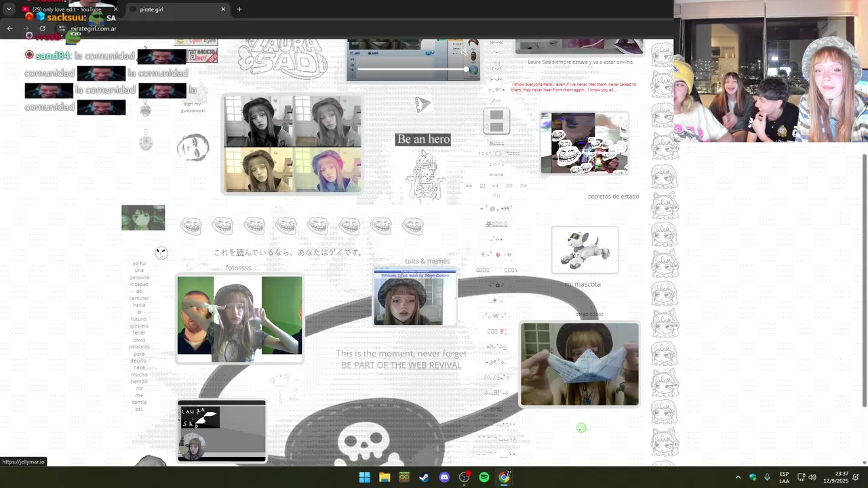Click the small cat face icon
The width and height of the screenshot is (868, 488).
[161, 253]
